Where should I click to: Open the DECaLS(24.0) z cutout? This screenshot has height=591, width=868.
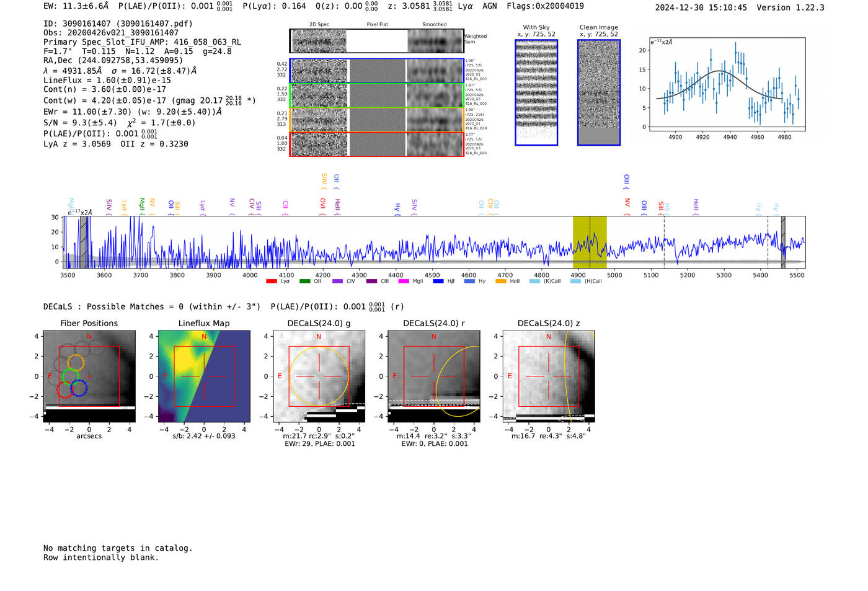(548, 376)
